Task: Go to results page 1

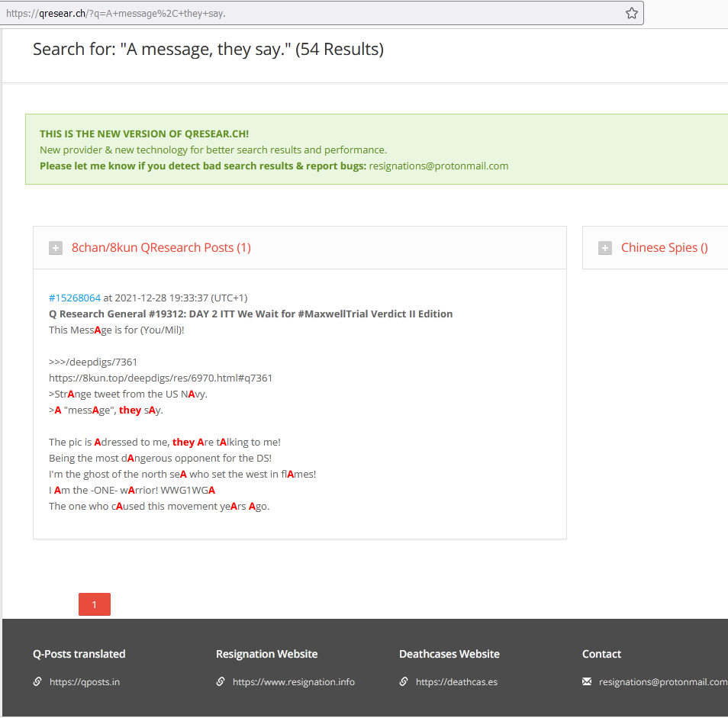Action: pos(95,604)
